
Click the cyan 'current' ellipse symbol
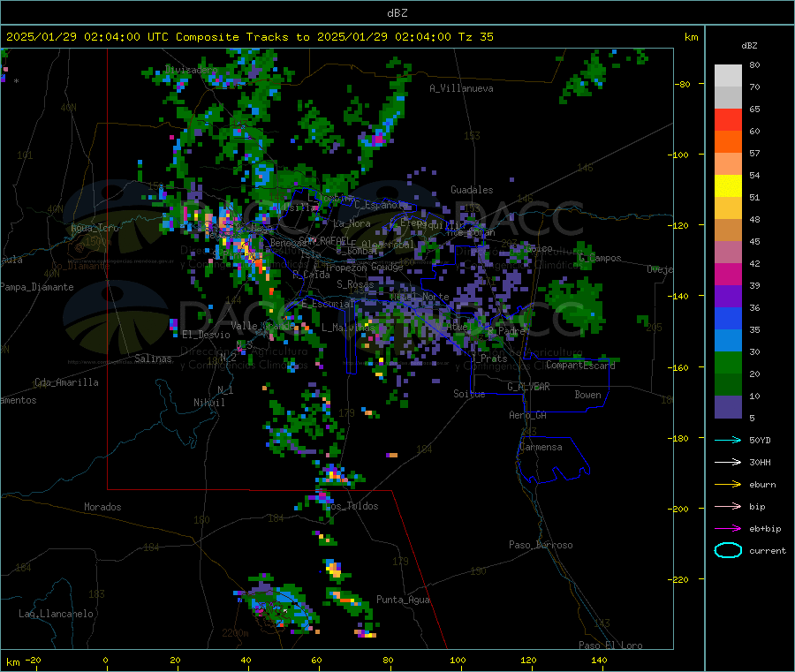[728, 550]
